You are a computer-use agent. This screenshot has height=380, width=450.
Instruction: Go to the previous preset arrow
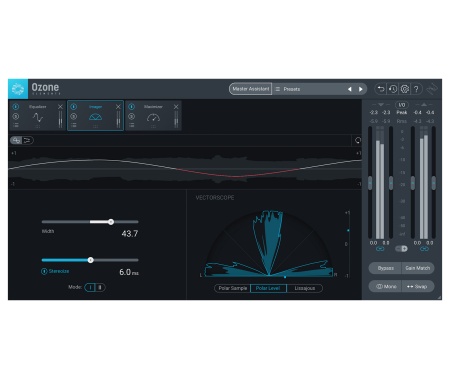pos(350,89)
